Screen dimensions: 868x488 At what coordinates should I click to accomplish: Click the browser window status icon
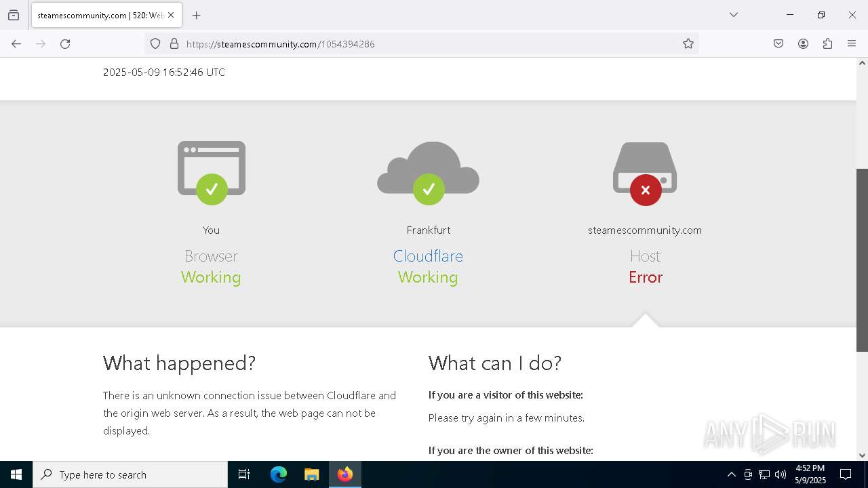[x=212, y=172]
